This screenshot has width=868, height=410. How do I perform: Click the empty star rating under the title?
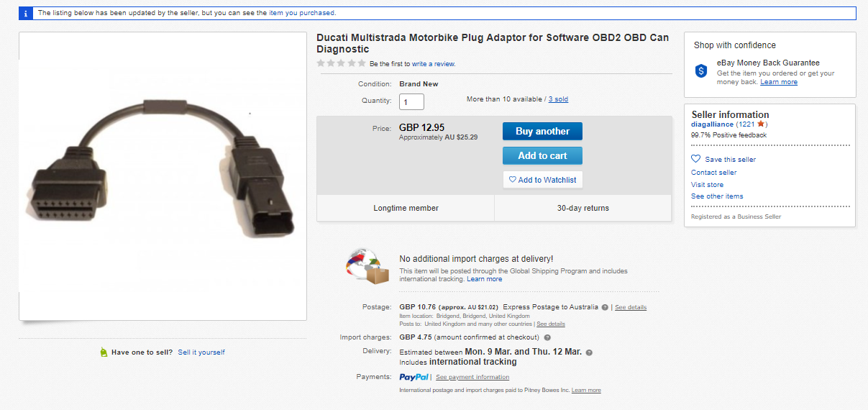tap(342, 63)
